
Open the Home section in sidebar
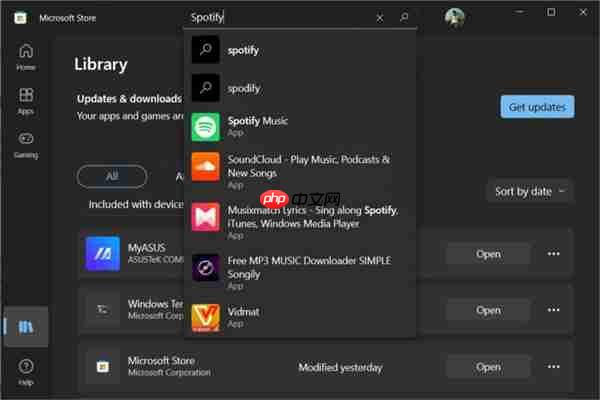click(26, 57)
